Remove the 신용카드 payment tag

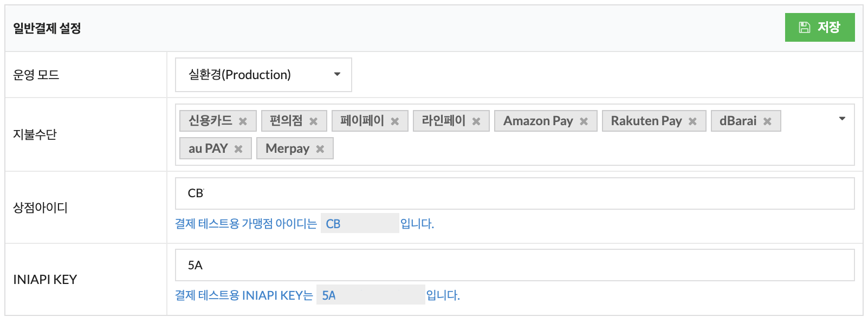coord(243,121)
